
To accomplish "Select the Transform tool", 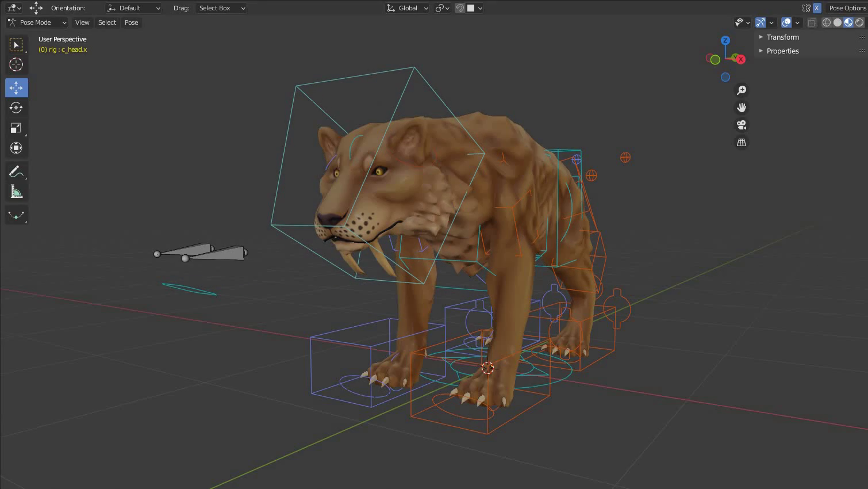I will point(16,148).
